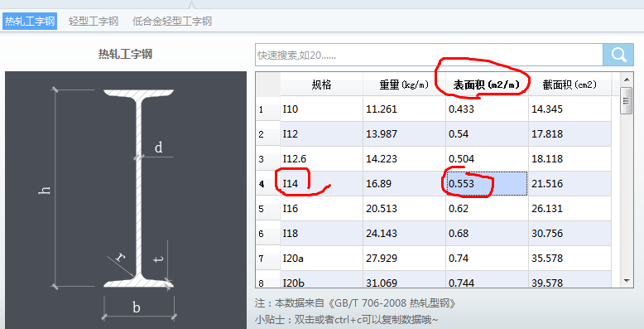Click weight value 11.261

(x=404, y=109)
